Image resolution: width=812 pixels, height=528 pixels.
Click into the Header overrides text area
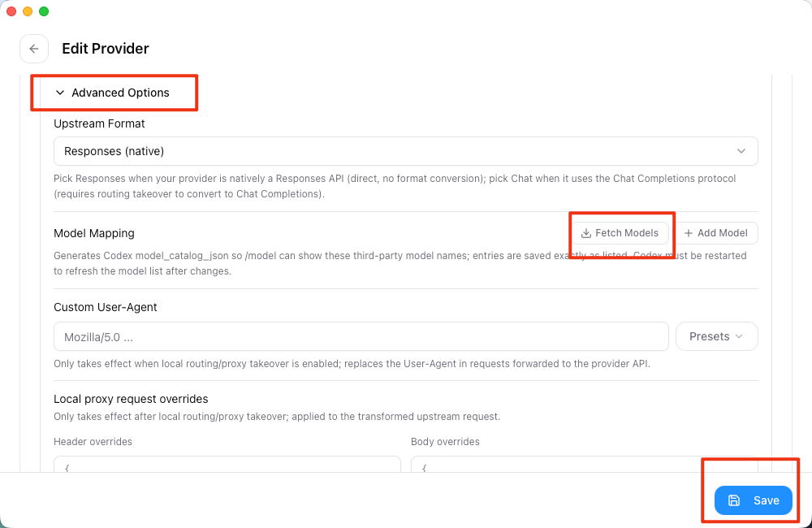point(227,465)
